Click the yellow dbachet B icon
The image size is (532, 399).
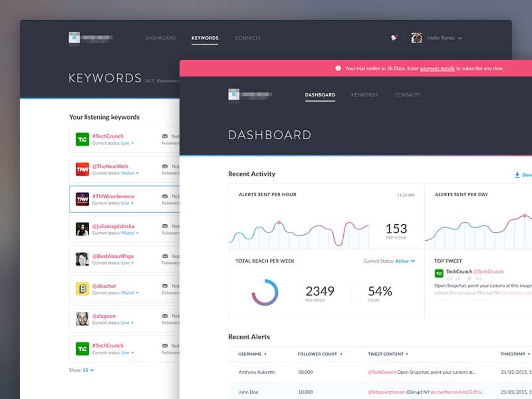click(82, 289)
